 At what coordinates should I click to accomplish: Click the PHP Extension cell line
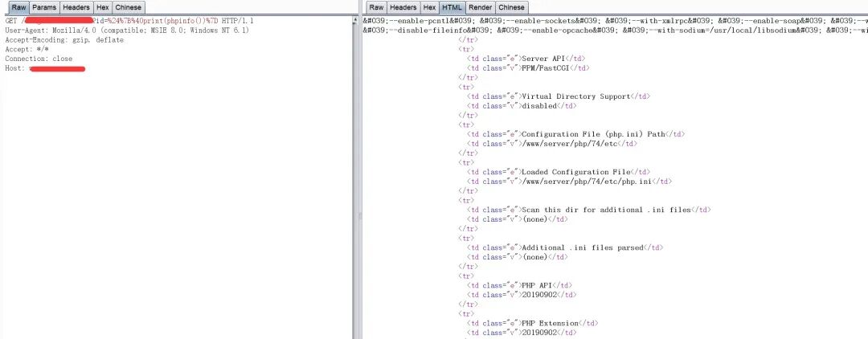533,323
